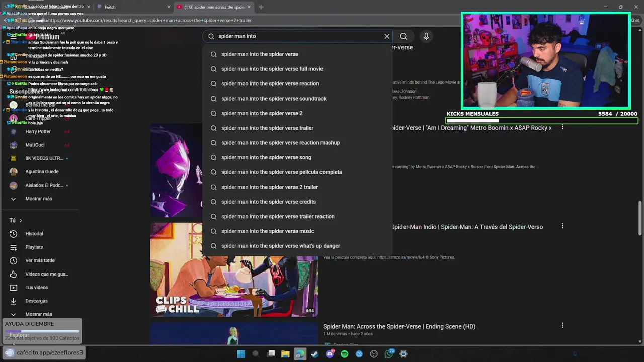Open options menu for Ending Scene video
Screen dimensions: 644x362
click(x=562, y=326)
